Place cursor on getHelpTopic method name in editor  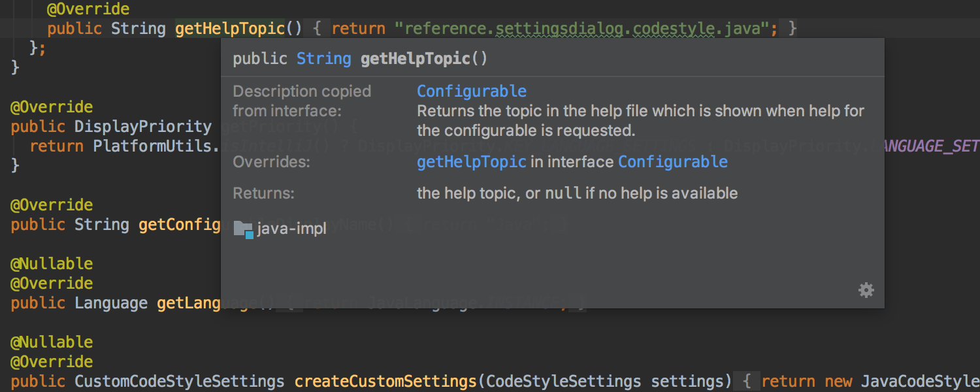coord(230,29)
